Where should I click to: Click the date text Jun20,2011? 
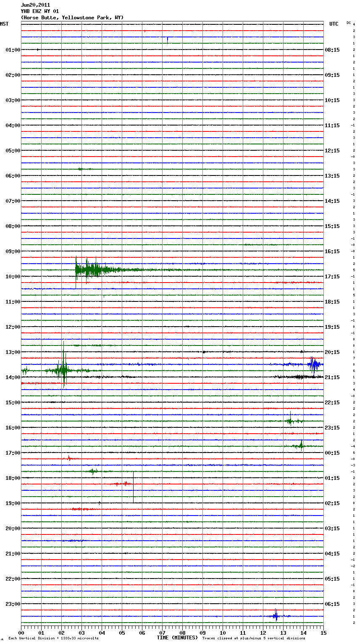tap(35, 5)
